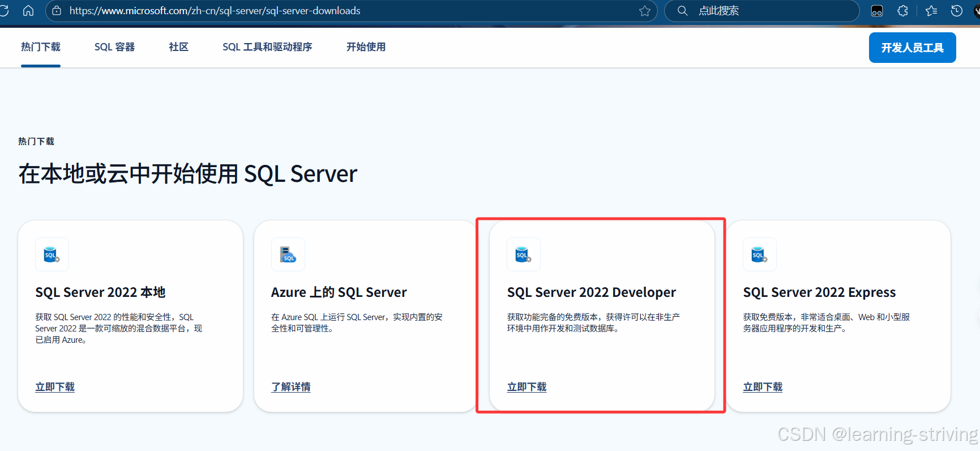The image size is (980, 451).
Task: Click the mask extension icon in the toolbar
Action: point(877,11)
